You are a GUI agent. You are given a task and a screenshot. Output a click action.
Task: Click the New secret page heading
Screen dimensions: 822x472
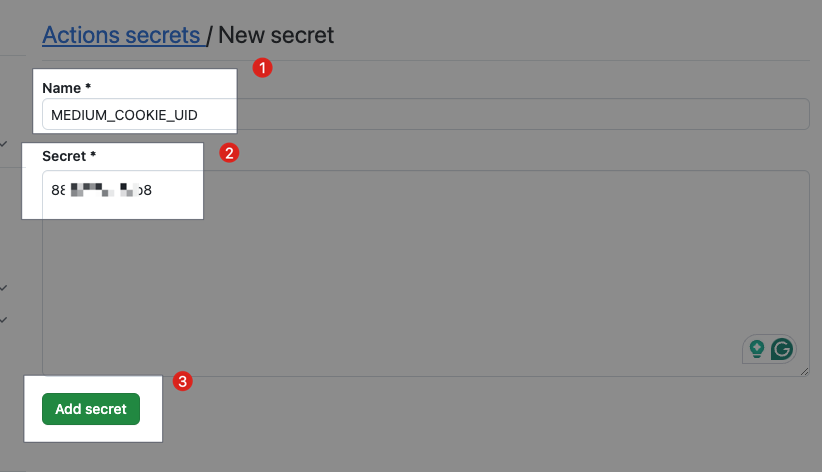click(276, 35)
